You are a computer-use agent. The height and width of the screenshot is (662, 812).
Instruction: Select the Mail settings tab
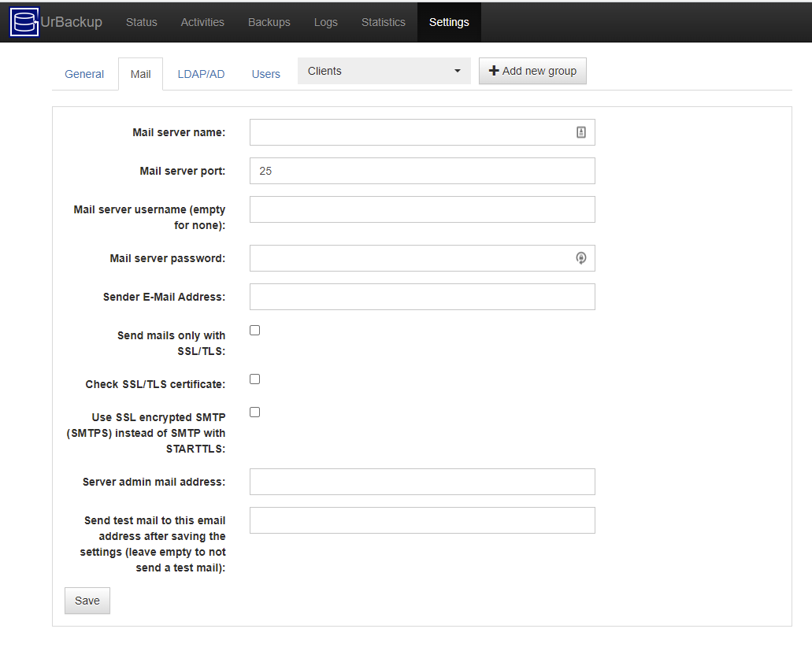140,74
